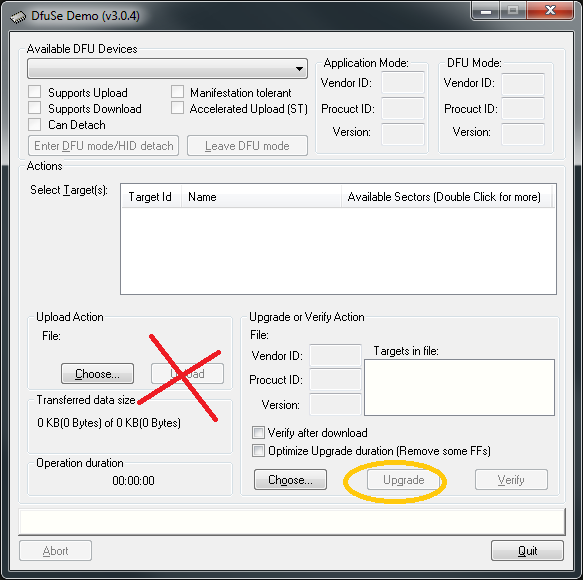Screen dimensions: 583x580
Task: Click the Abort button
Action: click(x=55, y=551)
